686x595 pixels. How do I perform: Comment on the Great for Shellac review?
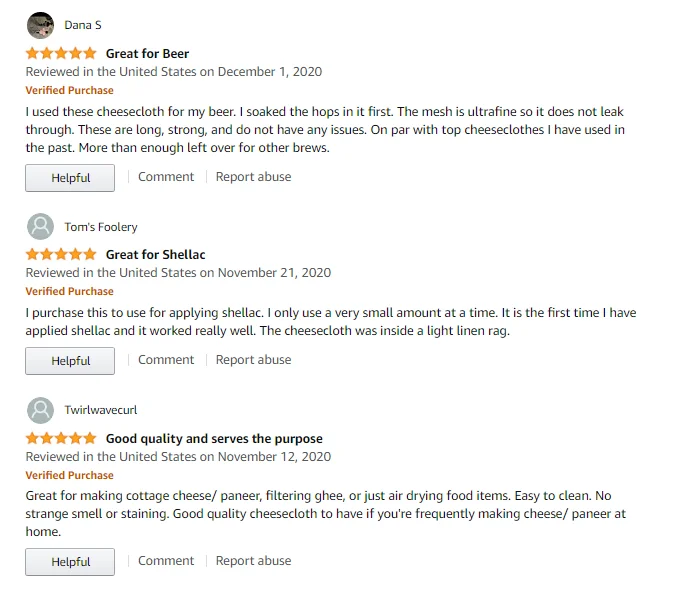click(x=166, y=360)
